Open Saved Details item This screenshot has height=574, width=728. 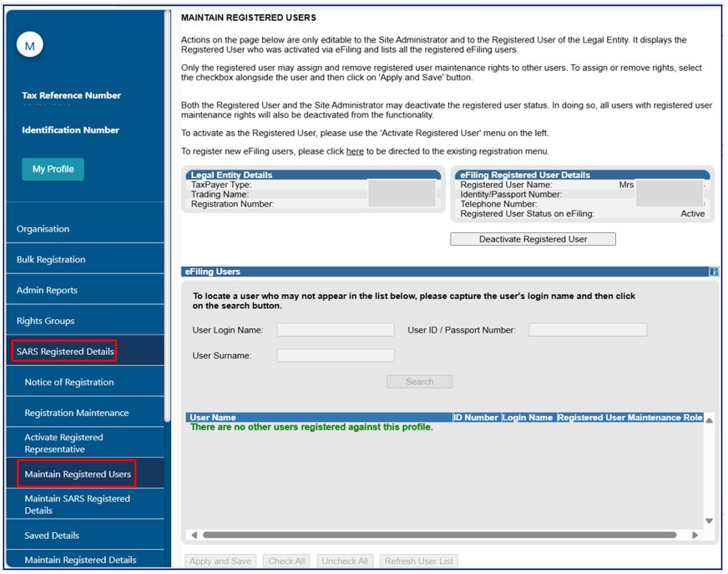point(85,536)
